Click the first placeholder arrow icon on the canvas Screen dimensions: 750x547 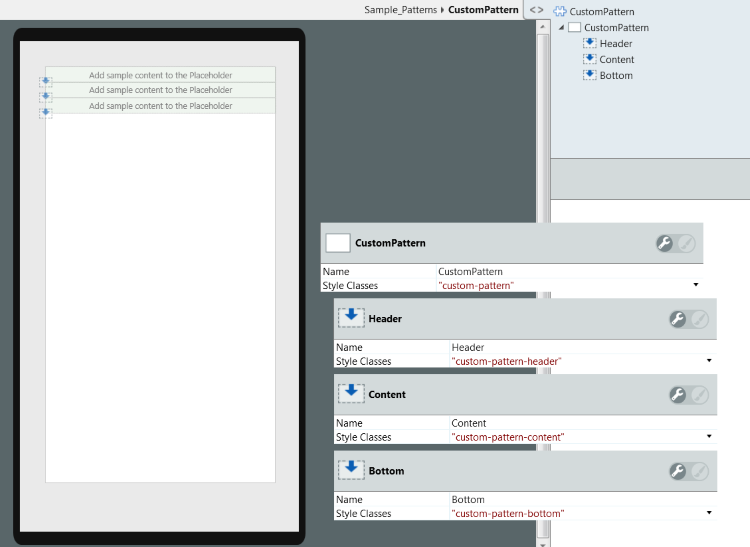(x=45, y=81)
